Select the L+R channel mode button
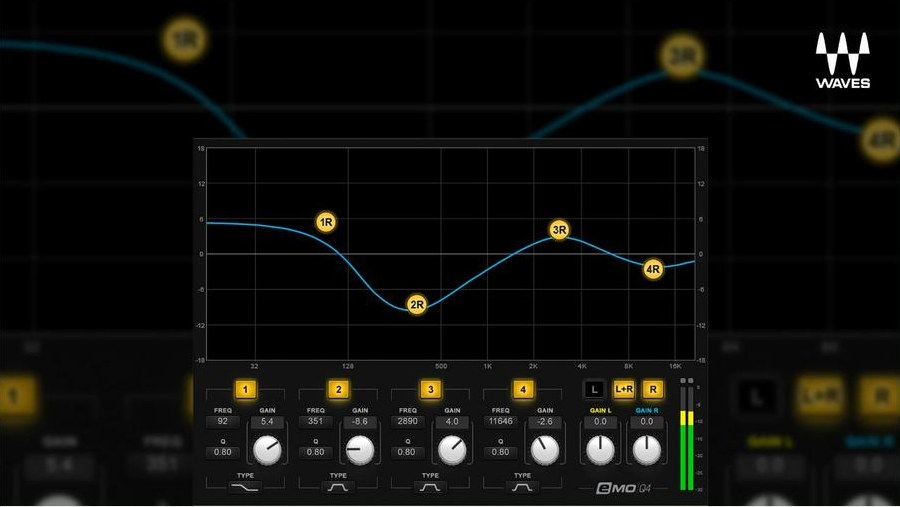Viewport: 900px width, 507px height. click(x=624, y=389)
